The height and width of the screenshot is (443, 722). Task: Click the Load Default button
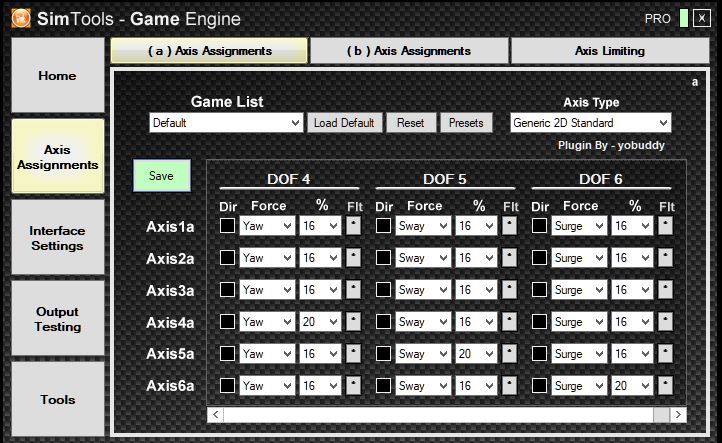click(x=344, y=123)
